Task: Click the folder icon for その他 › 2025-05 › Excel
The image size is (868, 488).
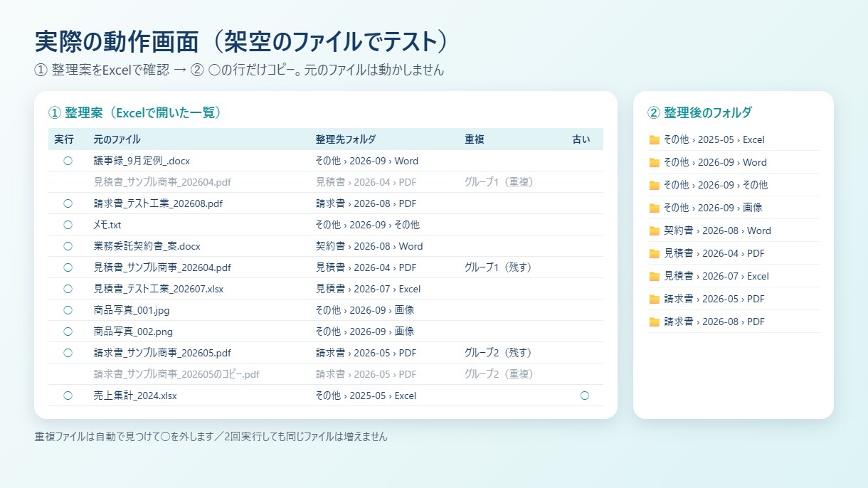Action: (654, 140)
